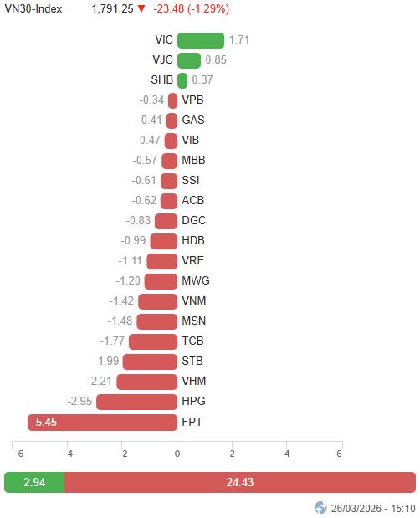The image size is (420, 518).
Task: Click the VN30-Index title
Action: [33, 8]
